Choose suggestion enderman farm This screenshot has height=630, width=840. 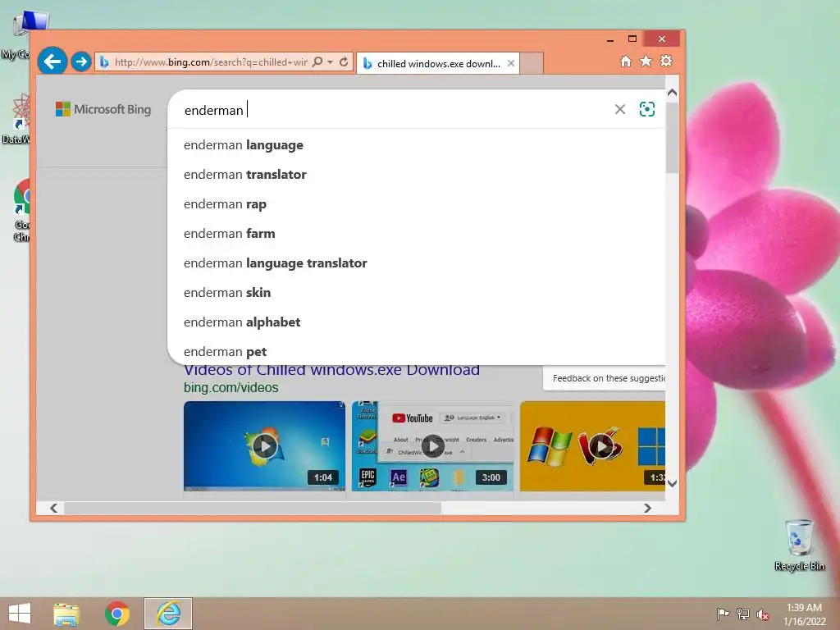416,234
